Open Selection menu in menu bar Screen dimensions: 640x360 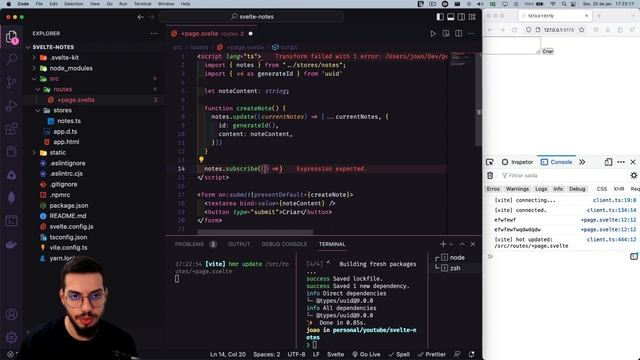73,4
